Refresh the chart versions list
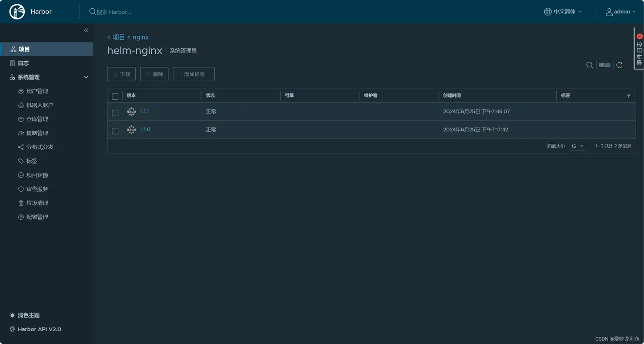 click(619, 65)
